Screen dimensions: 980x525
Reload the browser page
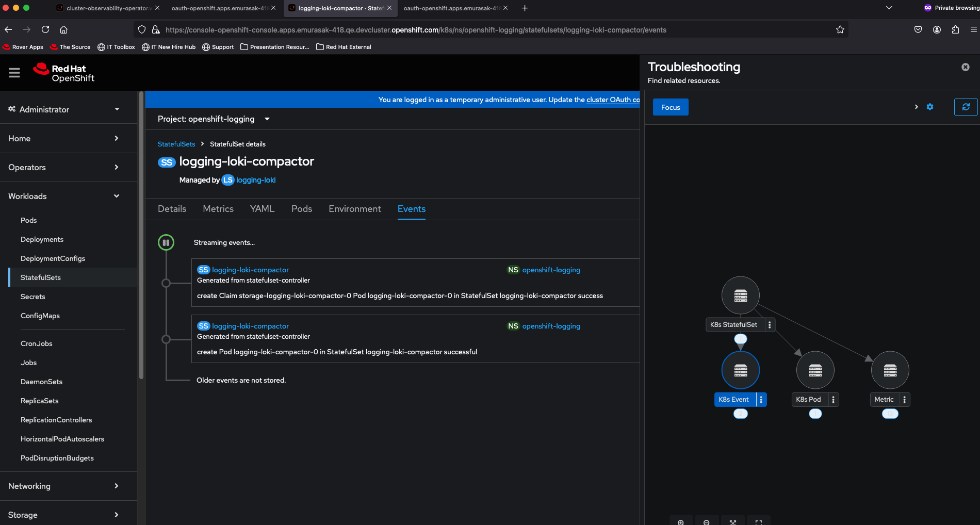(45, 29)
